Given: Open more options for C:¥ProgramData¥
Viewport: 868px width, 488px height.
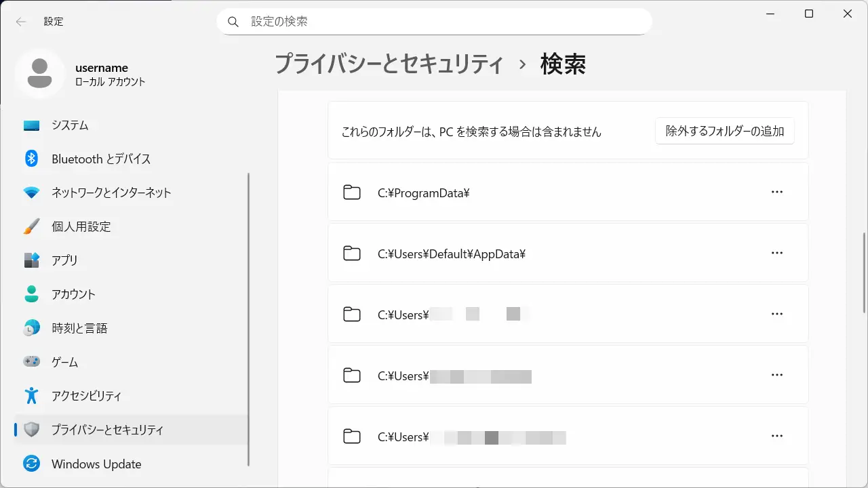Looking at the screenshot, I should point(777,192).
